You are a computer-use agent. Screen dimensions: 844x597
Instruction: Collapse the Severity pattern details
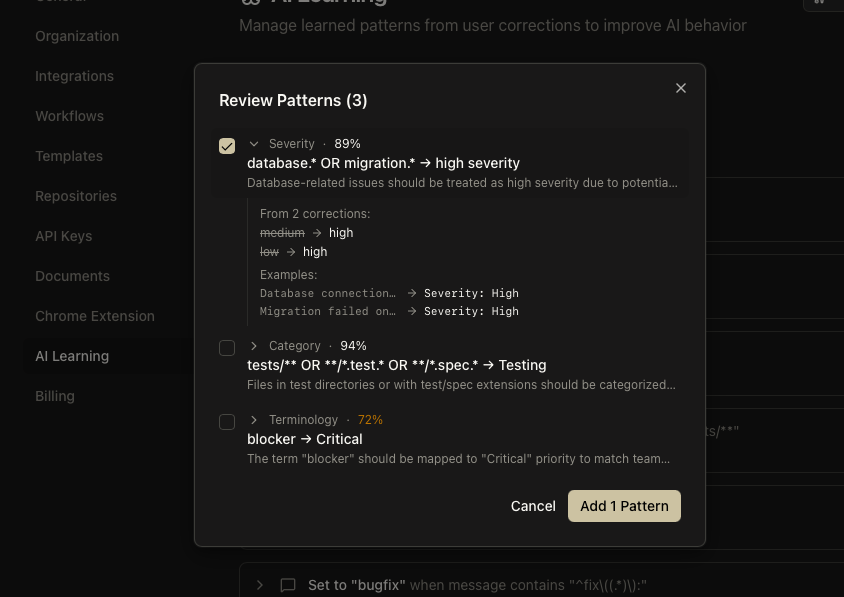(254, 143)
